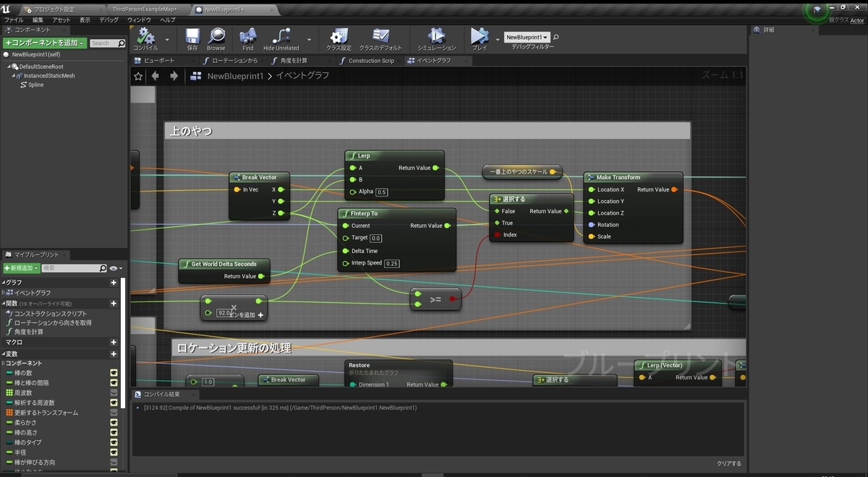Click the breadcrumb blueprint grid icon

195,76
